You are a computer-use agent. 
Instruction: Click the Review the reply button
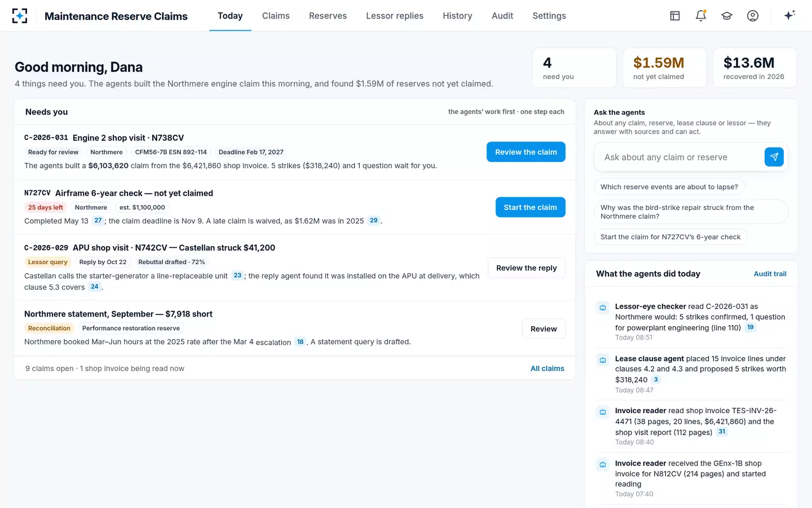[x=527, y=268]
